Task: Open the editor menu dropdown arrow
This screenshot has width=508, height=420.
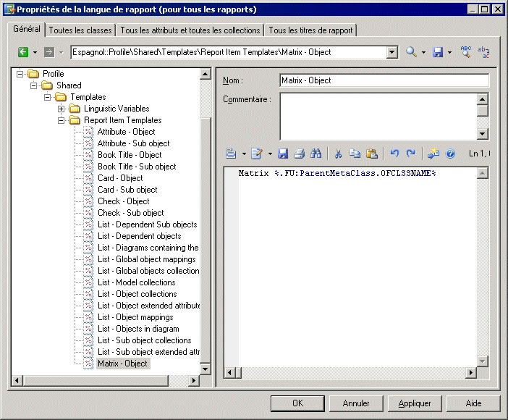Action: pyautogui.click(x=244, y=154)
